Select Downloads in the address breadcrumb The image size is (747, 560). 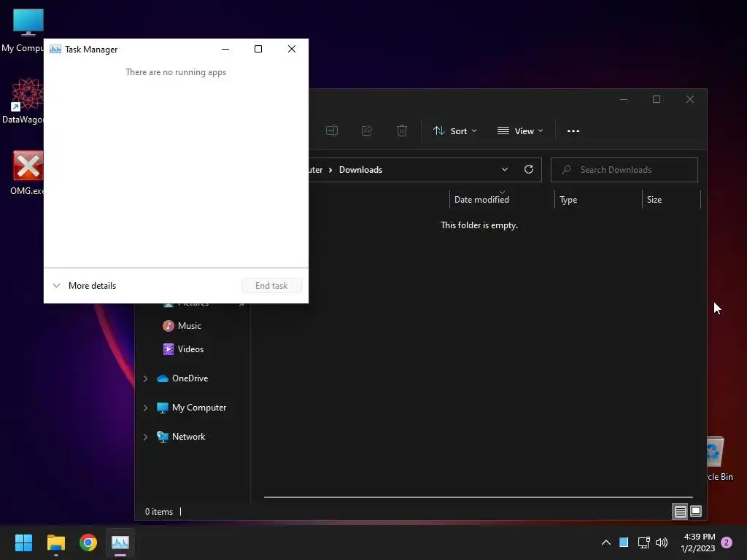tap(360, 170)
